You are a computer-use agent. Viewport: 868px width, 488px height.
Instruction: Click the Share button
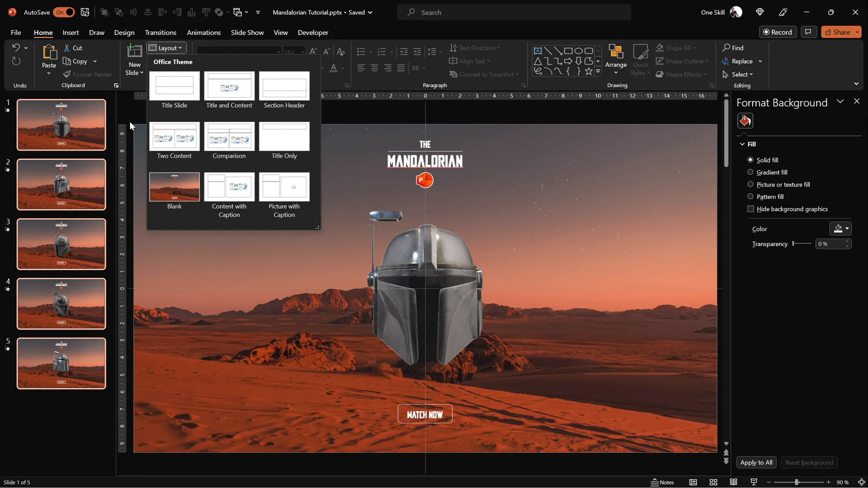pyautogui.click(x=837, y=32)
